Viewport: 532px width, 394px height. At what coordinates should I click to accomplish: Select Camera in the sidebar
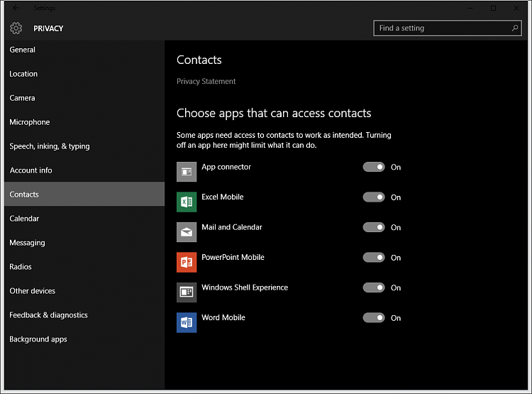(x=84, y=98)
